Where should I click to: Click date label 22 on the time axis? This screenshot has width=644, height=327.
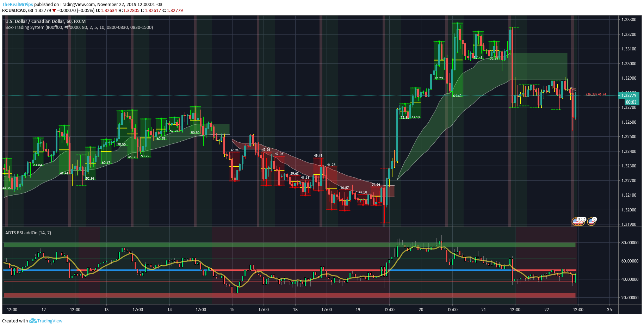[547, 310]
